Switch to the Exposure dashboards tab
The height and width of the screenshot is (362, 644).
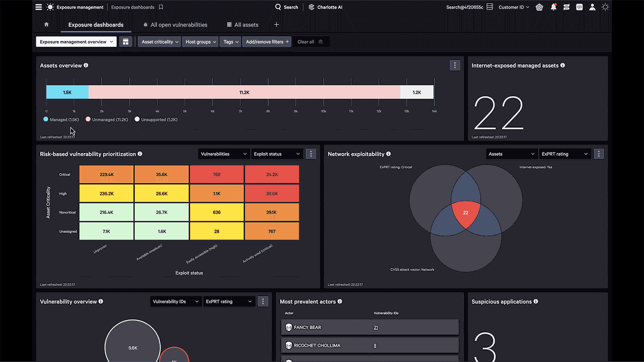pos(96,25)
